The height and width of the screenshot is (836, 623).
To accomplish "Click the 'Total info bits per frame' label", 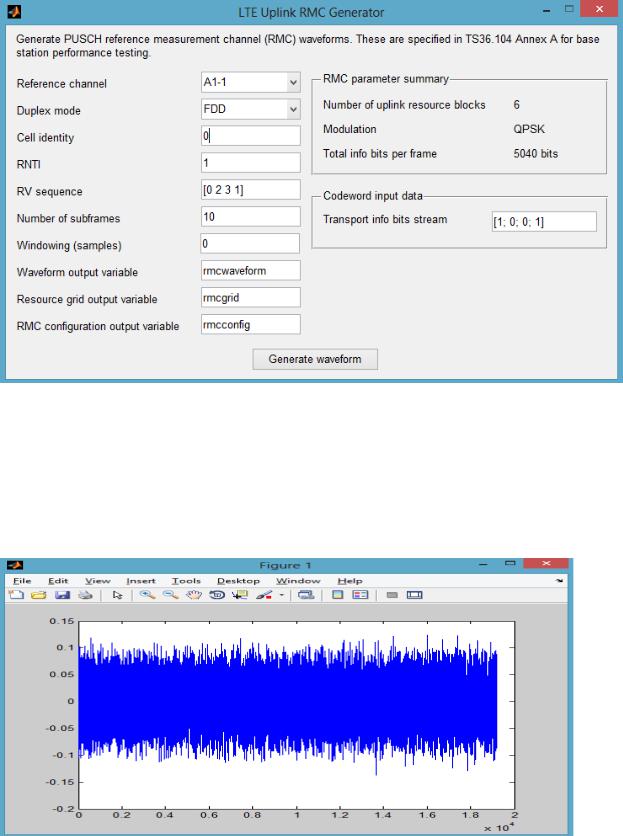I will click(x=380, y=154).
